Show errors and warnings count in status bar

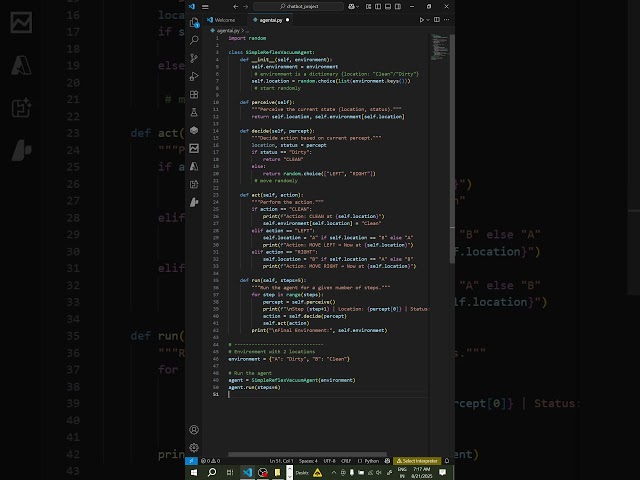[x=211, y=461]
